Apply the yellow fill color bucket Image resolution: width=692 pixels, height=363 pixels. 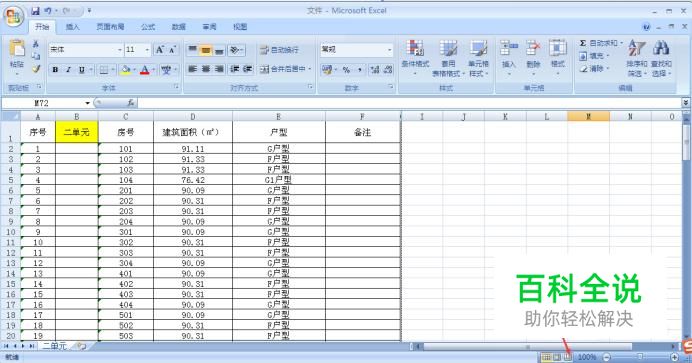point(125,70)
